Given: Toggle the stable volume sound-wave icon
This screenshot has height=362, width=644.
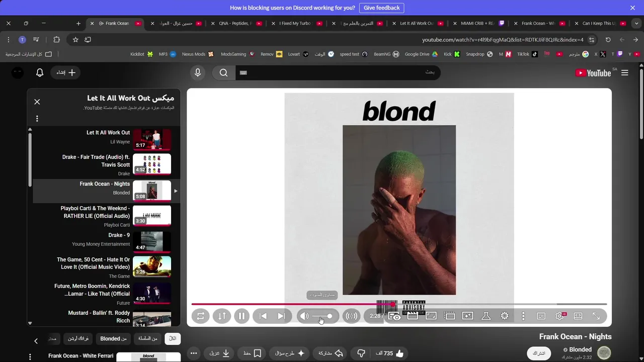Looking at the screenshot, I should (x=352, y=316).
